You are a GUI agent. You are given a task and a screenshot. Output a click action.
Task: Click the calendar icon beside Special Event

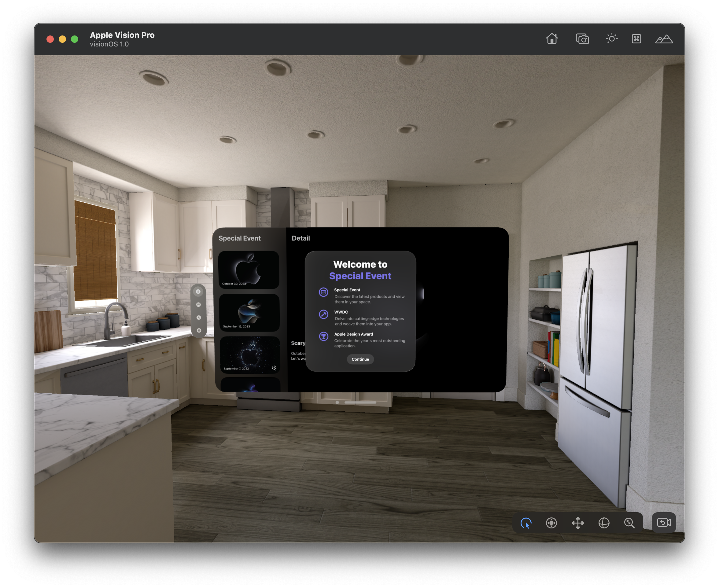324,292
